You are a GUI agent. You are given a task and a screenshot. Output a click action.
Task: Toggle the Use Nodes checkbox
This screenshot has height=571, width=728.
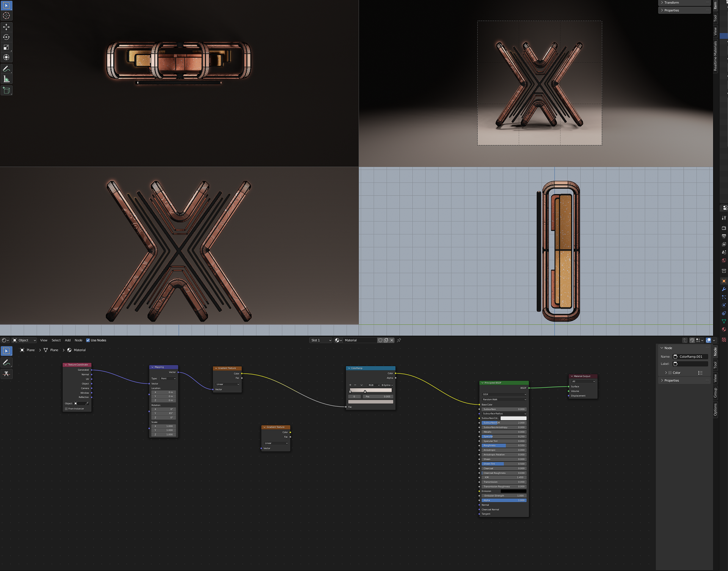88,340
